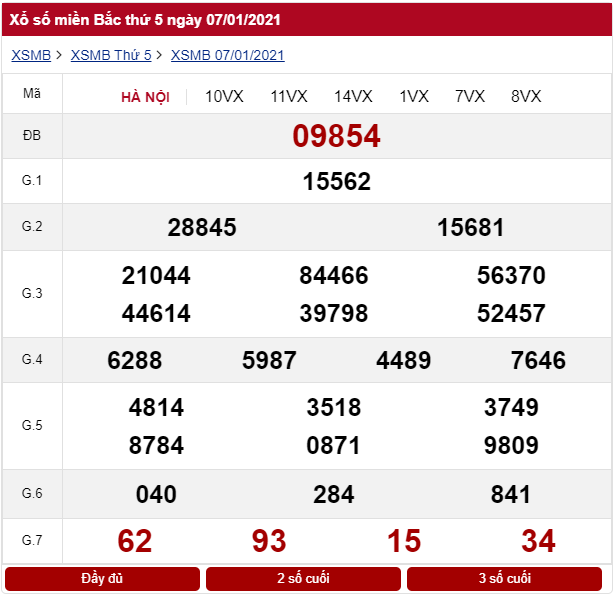Select the G.7 number 93
The width and height of the screenshot is (613, 596).
tap(269, 541)
